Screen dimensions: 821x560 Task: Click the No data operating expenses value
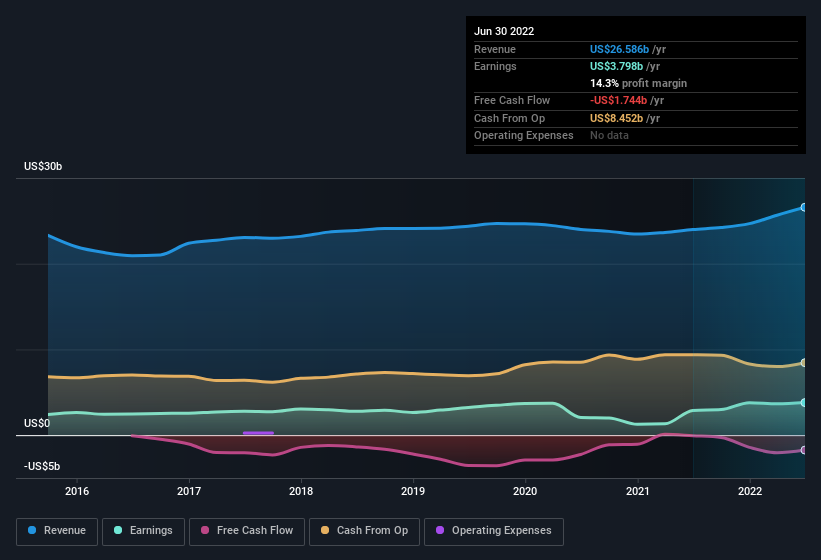click(609, 136)
